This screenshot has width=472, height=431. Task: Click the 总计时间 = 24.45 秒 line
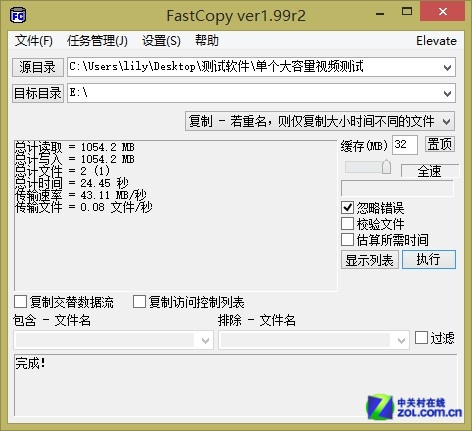point(72,183)
